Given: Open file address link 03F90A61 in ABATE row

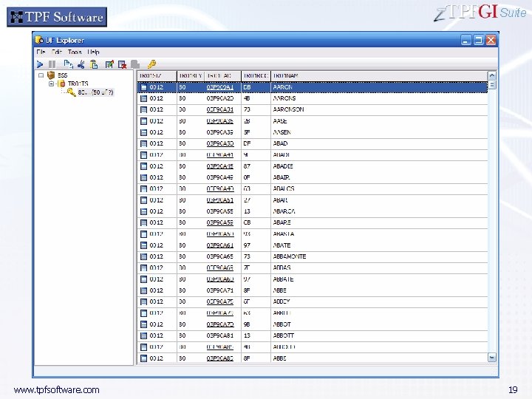Looking at the screenshot, I should [x=220, y=245].
